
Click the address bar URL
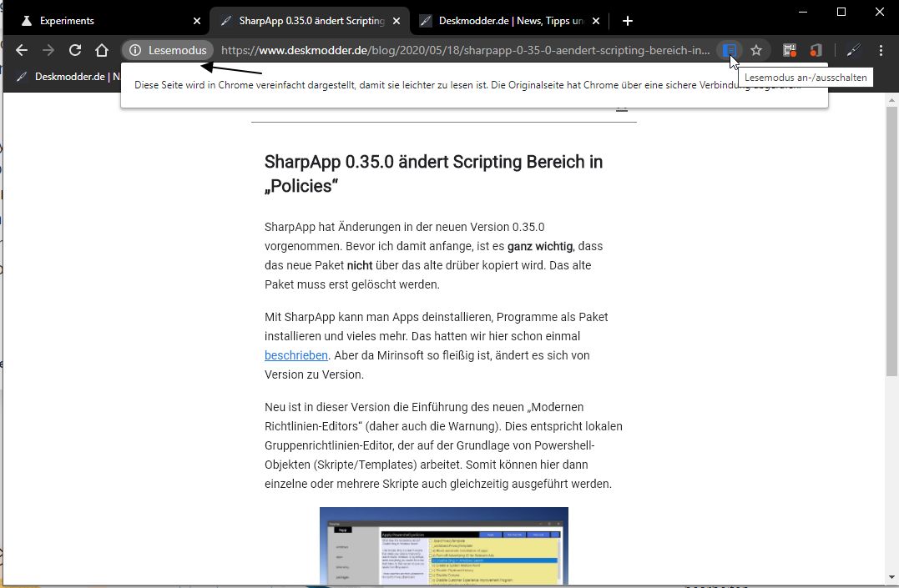[x=465, y=50]
